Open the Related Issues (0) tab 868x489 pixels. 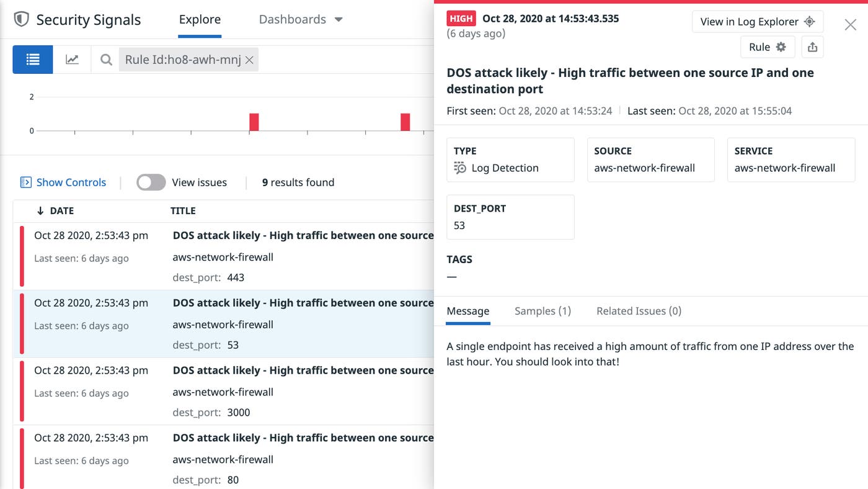click(x=639, y=311)
